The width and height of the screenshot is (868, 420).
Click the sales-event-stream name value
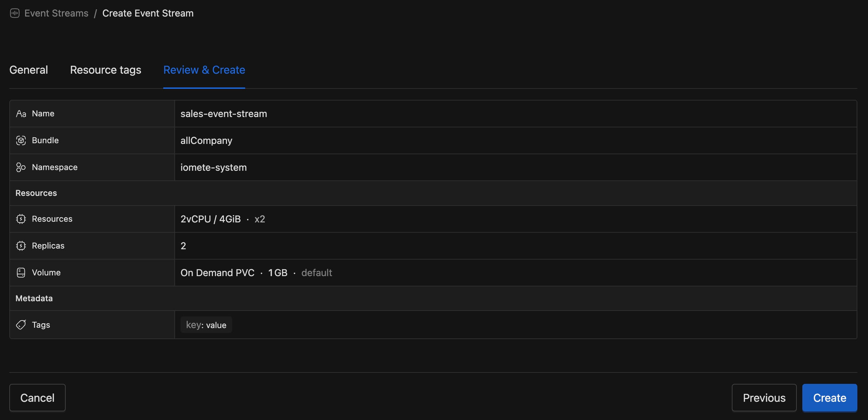pyautogui.click(x=224, y=114)
